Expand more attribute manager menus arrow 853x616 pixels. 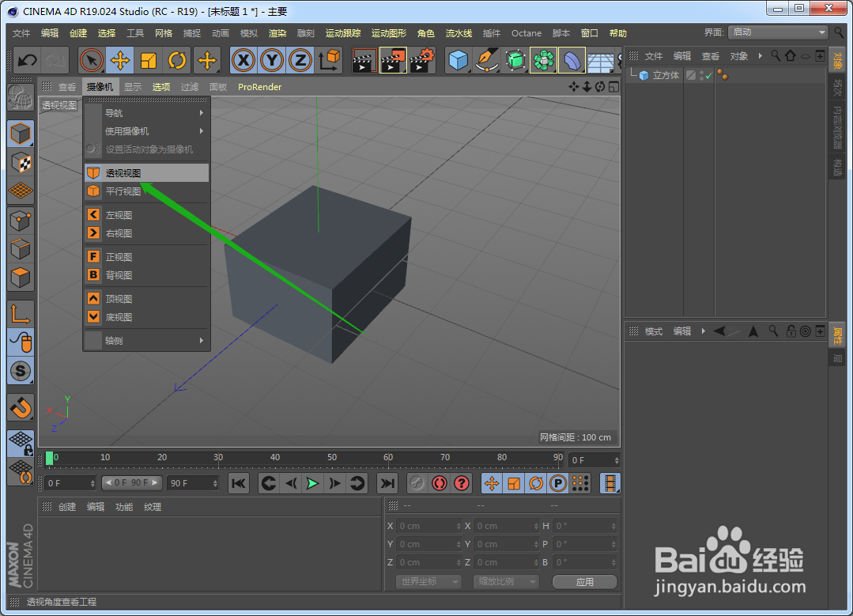[x=703, y=331]
